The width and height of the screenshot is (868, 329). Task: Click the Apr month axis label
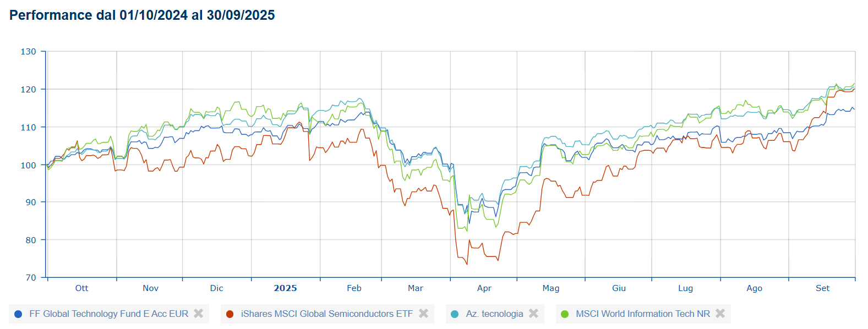(484, 288)
